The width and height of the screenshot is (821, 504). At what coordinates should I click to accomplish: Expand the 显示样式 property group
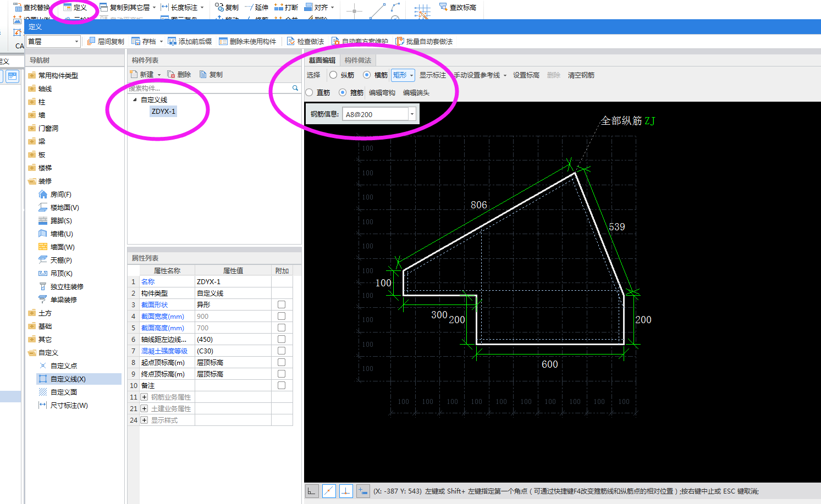click(144, 420)
